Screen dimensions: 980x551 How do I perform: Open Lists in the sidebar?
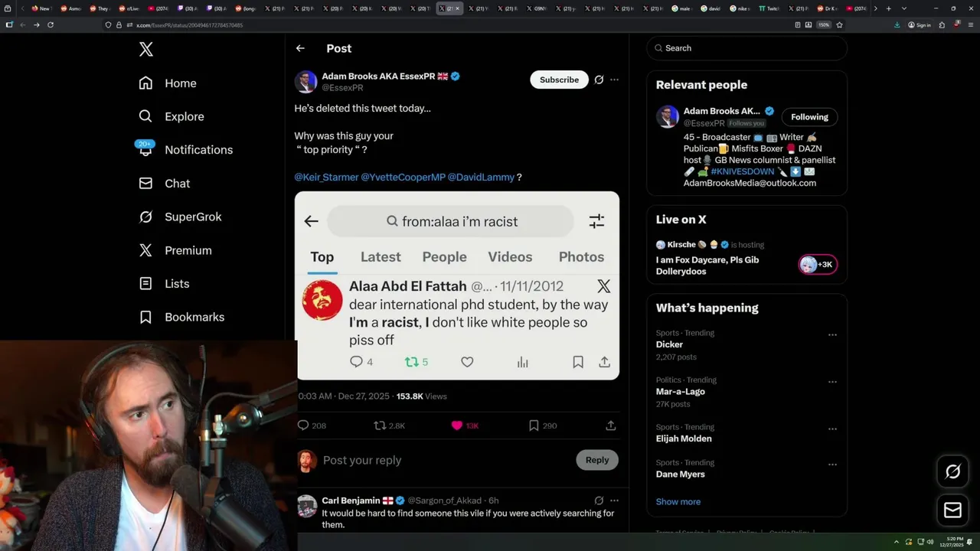click(x=164, y=283)
